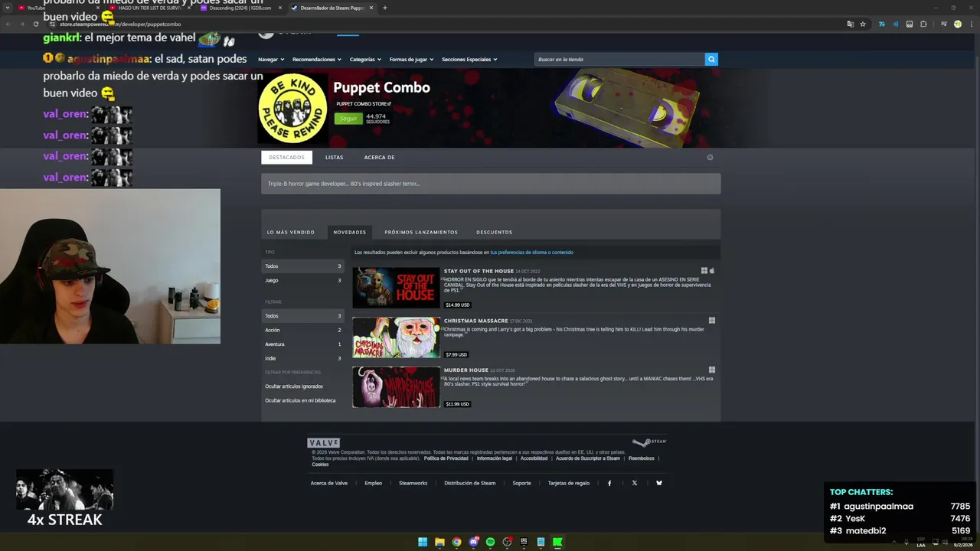Screen dimensions: 980x551
Task: Open Epic Games icon in taskbar
Action: click(x=524, y=542)
